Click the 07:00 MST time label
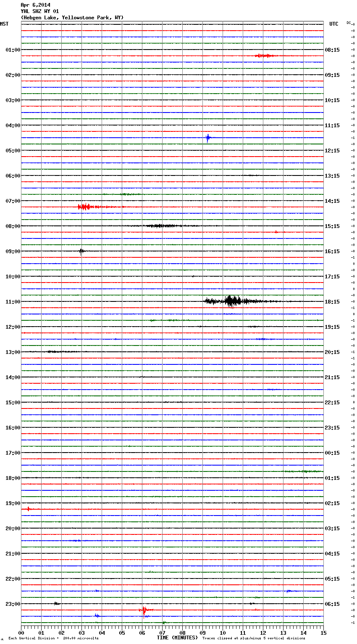357x644 pixels. tap(13, 201)
